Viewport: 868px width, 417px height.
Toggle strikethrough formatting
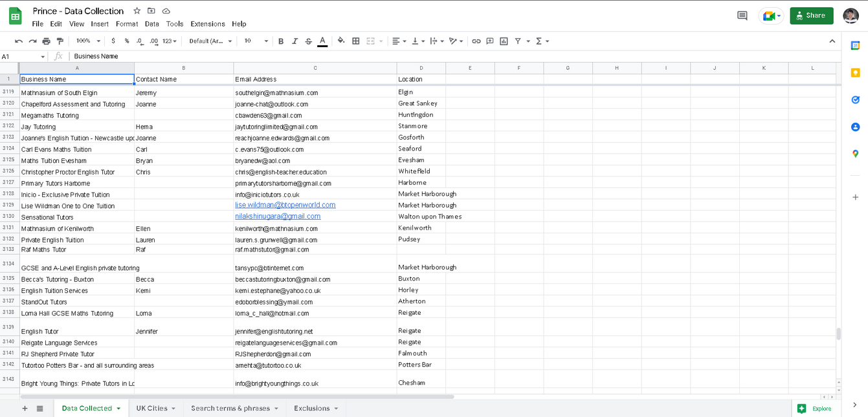click(x=308, y=41)
